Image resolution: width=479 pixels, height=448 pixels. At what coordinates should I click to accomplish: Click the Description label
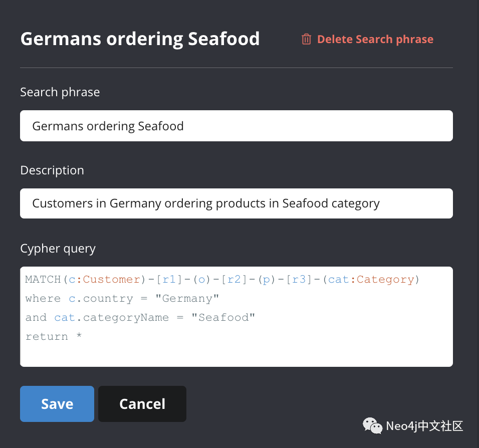52,170
